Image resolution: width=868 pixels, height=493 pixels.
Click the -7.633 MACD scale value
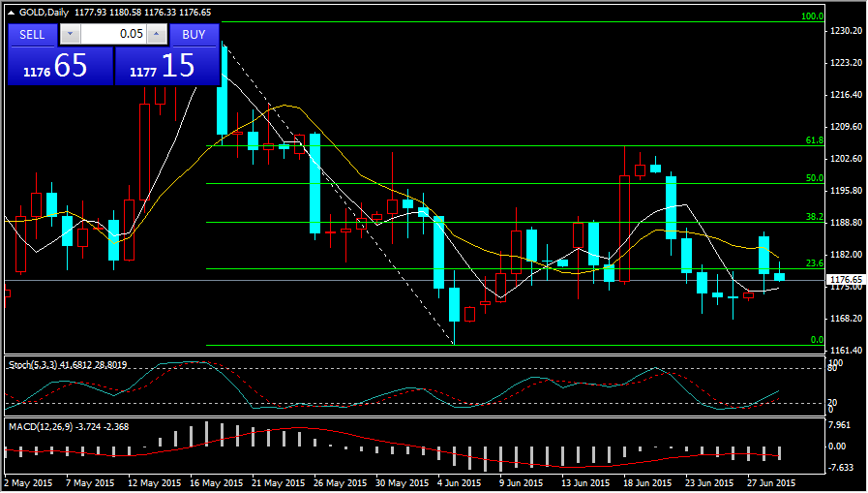click(841, 468)
